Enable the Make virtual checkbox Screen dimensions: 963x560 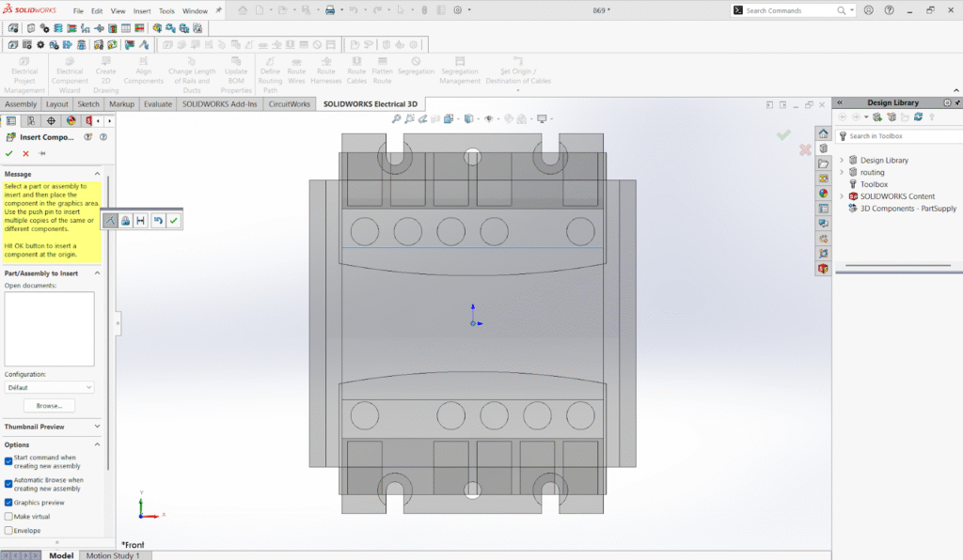click(x=9, y=517)
